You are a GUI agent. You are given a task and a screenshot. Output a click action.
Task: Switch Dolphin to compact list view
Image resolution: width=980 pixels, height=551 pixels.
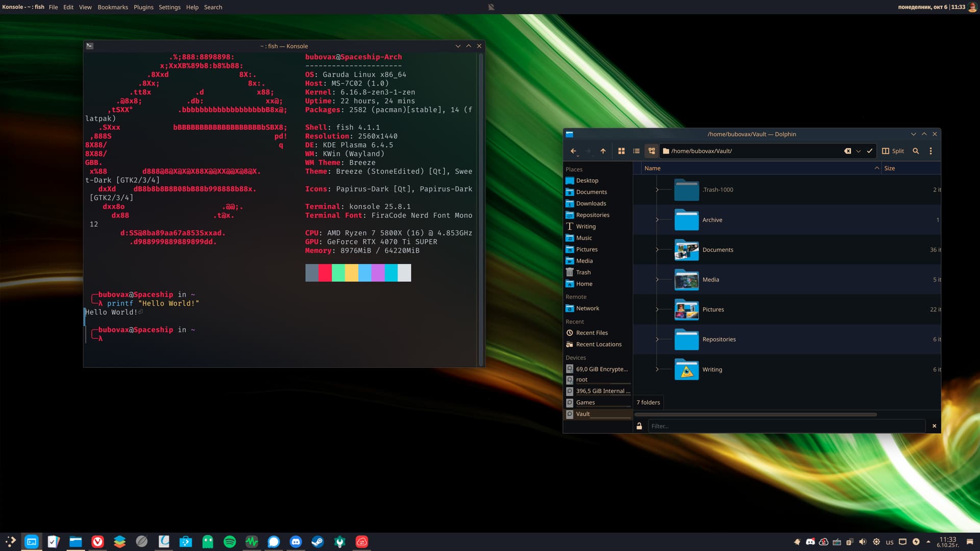(636, 151)
